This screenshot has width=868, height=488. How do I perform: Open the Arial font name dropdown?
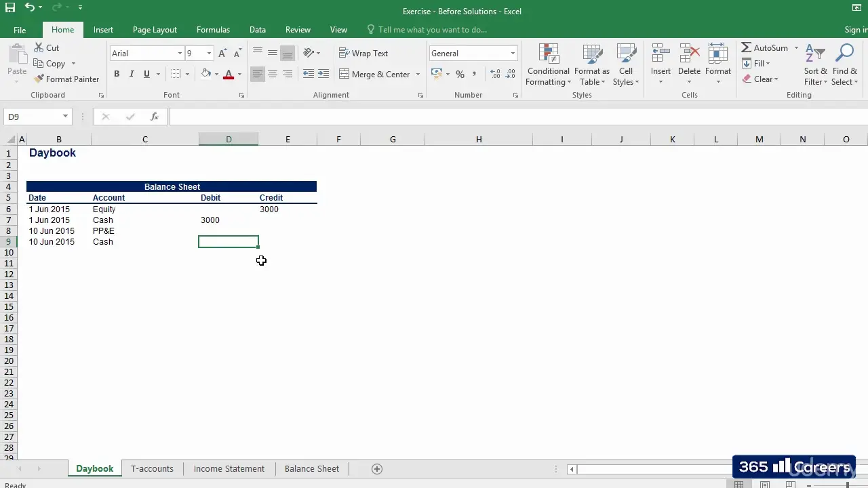coord(180,54)
